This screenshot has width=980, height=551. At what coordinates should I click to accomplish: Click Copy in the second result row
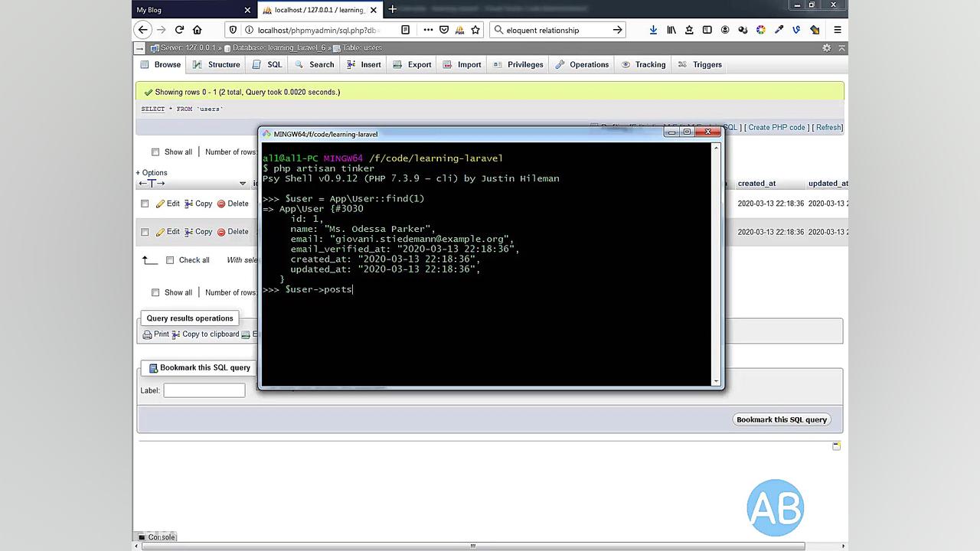198,232
